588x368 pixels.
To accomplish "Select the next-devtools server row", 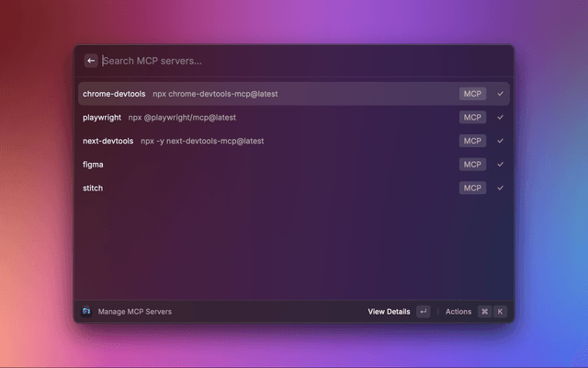I will [276, 141].
